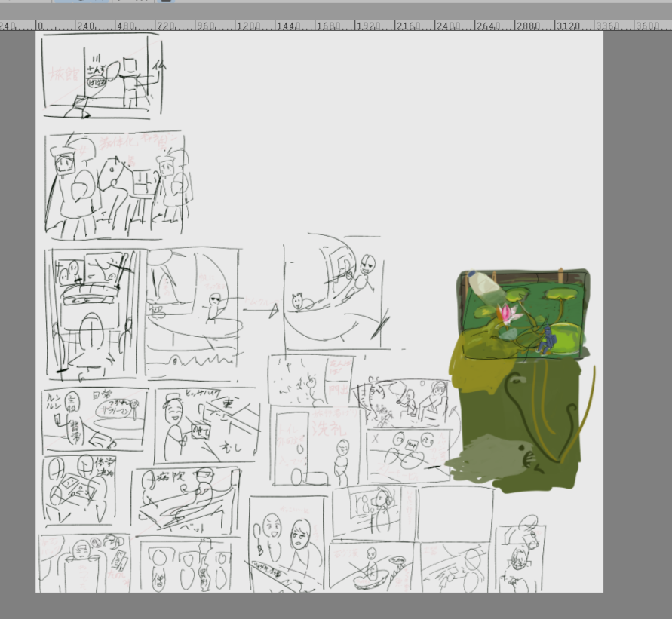Click the 1680 mark on the ruler
Viewport: 672px width, 619px height.
328,26
